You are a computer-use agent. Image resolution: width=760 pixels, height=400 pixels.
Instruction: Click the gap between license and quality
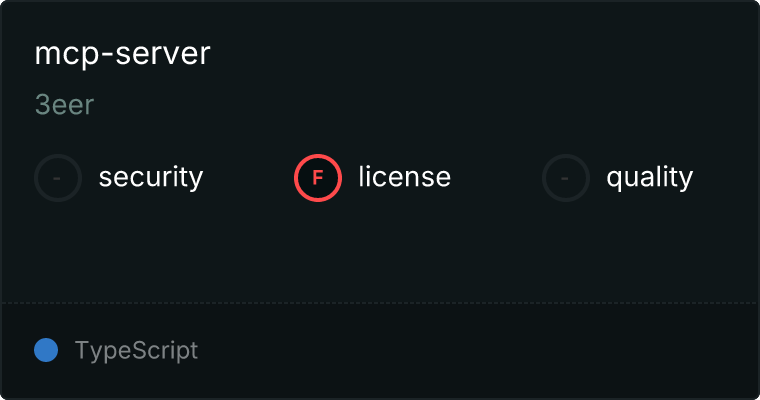[x=496, y=178]
